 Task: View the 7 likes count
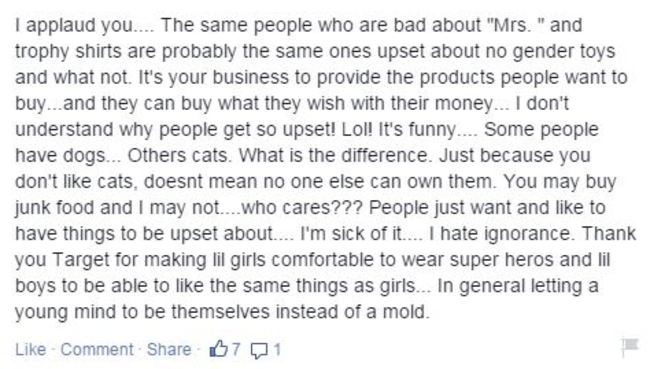pos(236,350)
